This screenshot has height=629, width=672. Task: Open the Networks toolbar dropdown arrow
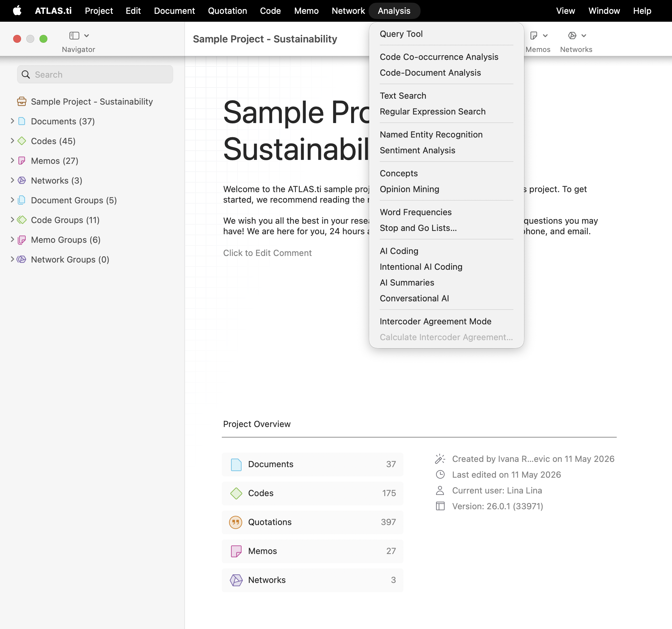point(584,36)
